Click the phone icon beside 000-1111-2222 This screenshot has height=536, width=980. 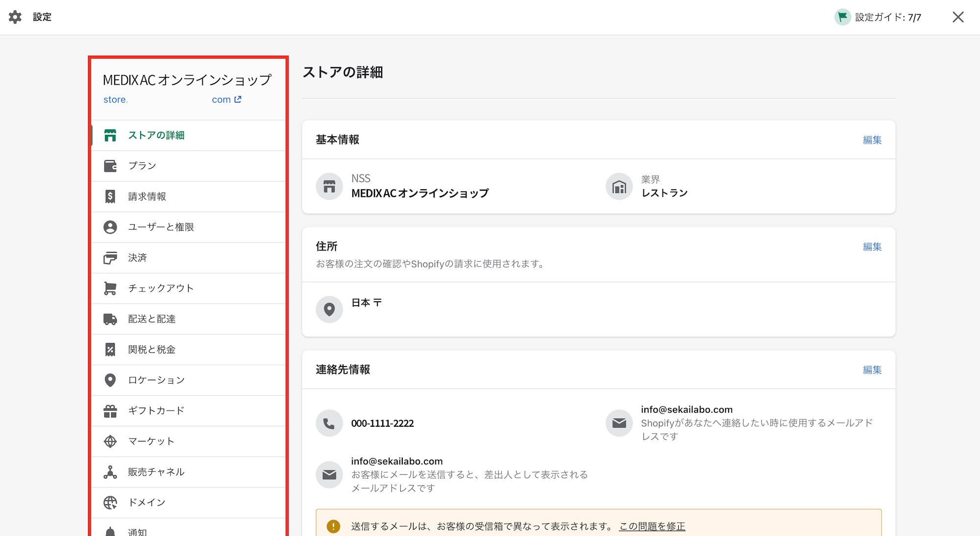coord(329,423)
